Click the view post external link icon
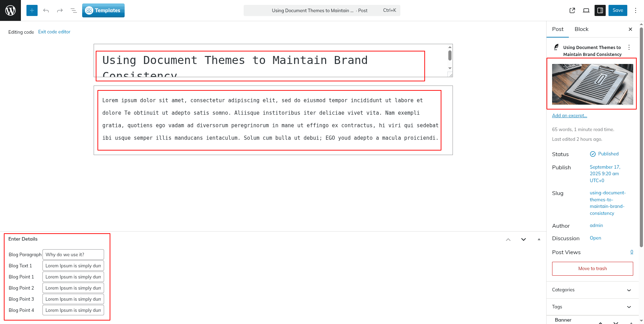This screenshot has height=324, width=644. (572, 10)
